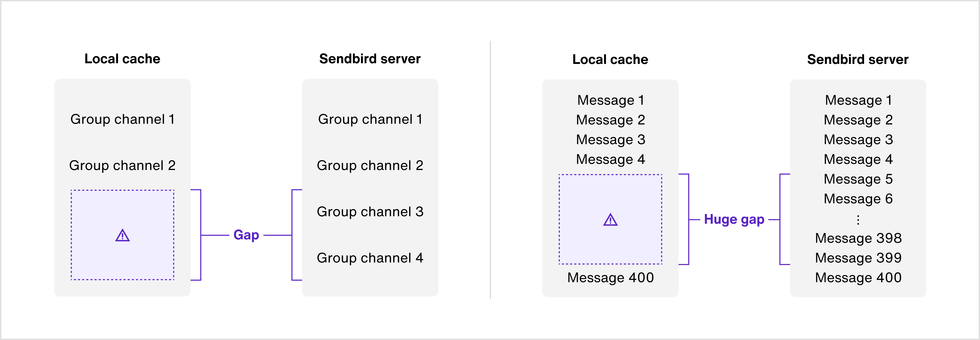Click "Local cache" heading above the group channels
980x340 pixels.
(122, 59)
